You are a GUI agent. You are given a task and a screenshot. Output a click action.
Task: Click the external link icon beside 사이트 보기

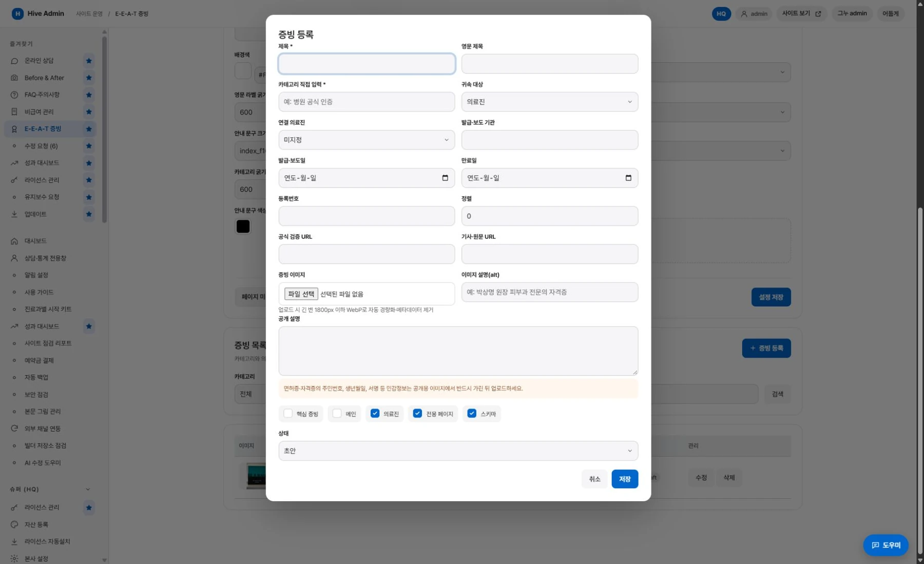(x=818, y=14)
